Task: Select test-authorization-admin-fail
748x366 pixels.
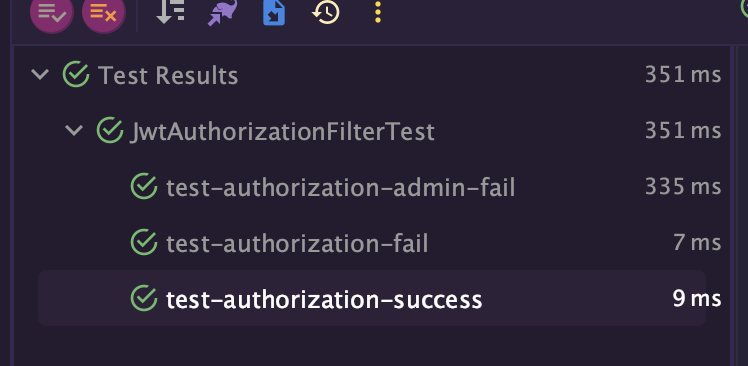Action: tap(372, 187)
